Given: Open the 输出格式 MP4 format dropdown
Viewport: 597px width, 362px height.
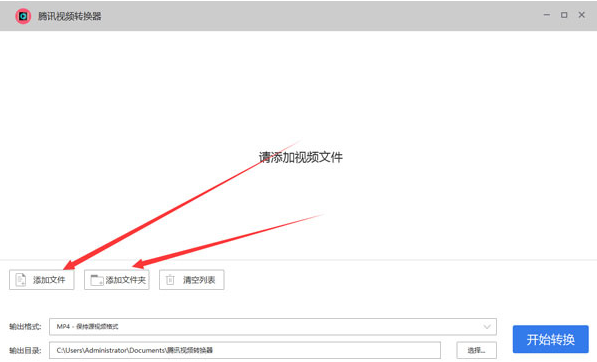Looking at the screenshot, I should click(x=273, y=327).
